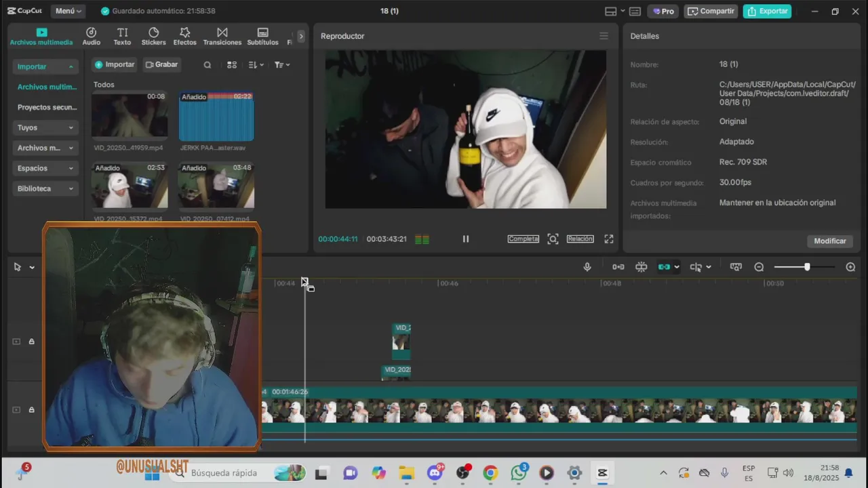Screen dimensions: 868x488
Task: Open the selection tool mode dropdown
Action: pyautogui.click(x=31, y=267)
